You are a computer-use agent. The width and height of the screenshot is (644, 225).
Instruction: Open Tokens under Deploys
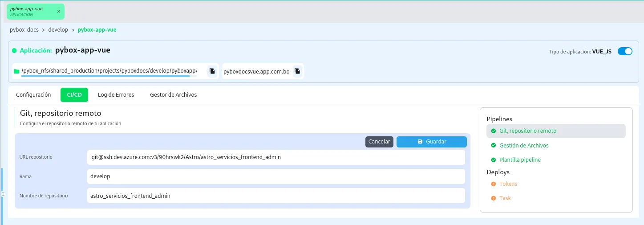click(556, 184)
